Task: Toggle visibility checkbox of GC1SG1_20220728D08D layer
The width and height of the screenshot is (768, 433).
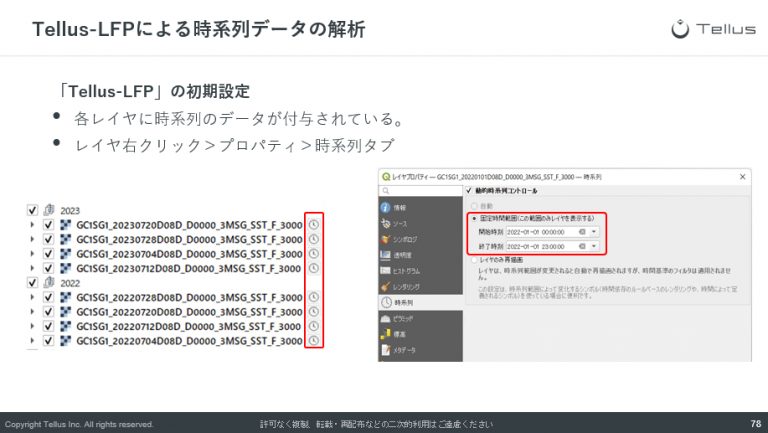Action: 48,297
